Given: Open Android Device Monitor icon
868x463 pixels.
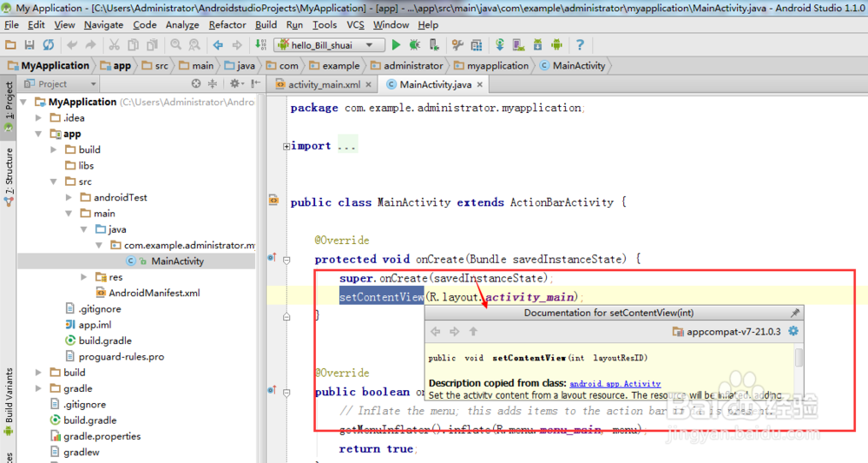Looking at the screenshot, I should click(x=556, y=45).
